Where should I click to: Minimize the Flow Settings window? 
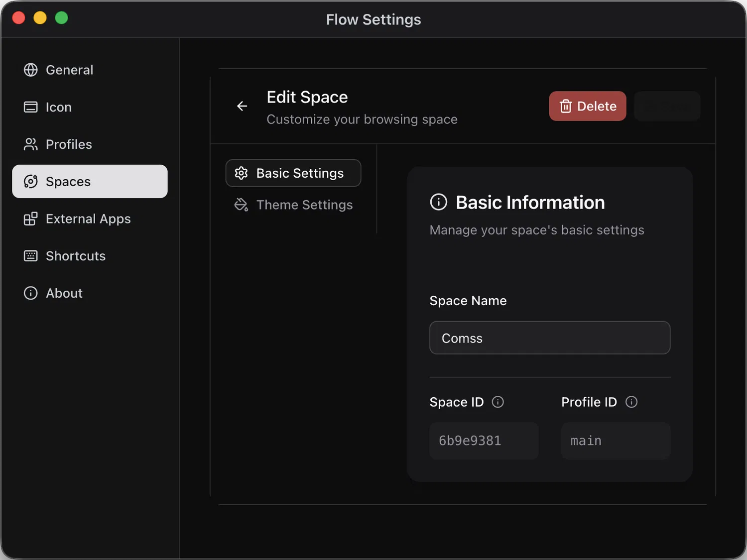coord(40,18)
